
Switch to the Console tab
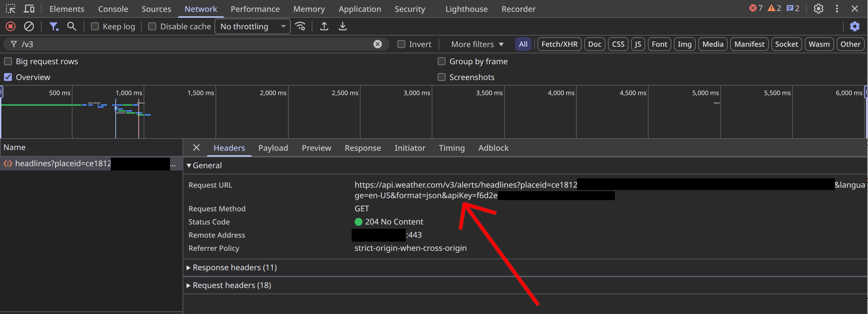pyautogui.click(x=113, y=9)
